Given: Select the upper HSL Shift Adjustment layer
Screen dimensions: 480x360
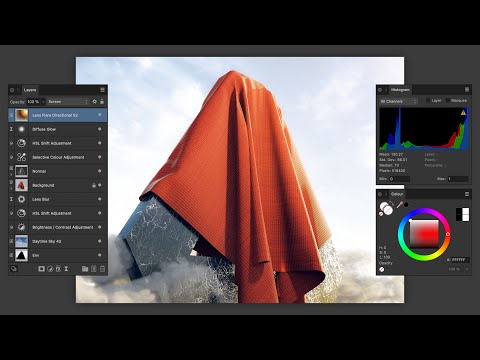Looking at the screenshot, I should coord(57,143).
